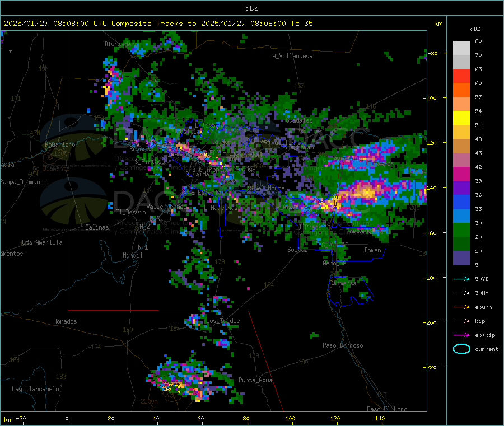Click the -80 km tick on right axis
This screenshot has height=426, width=504.
point(434,53)
